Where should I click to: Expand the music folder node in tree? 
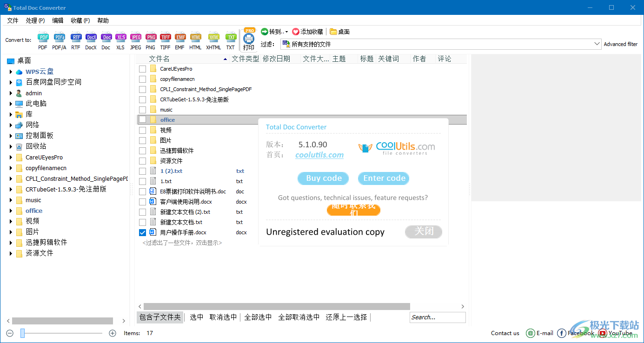point(11,200)
